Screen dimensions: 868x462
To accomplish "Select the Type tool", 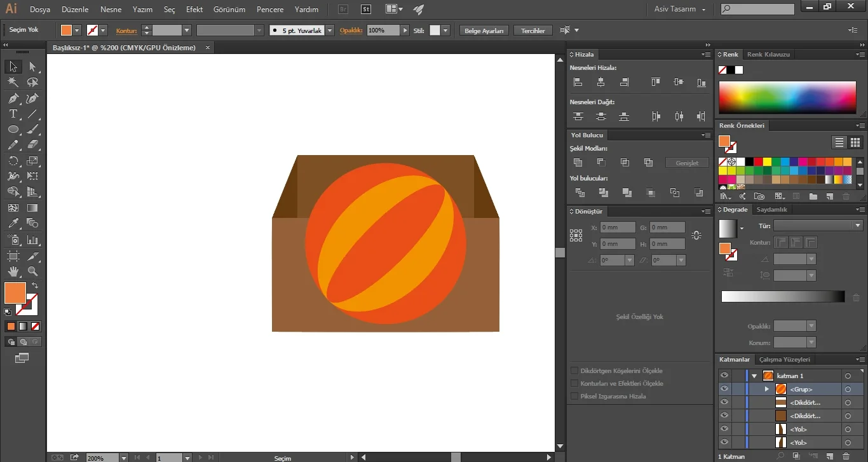I will 13,114.
